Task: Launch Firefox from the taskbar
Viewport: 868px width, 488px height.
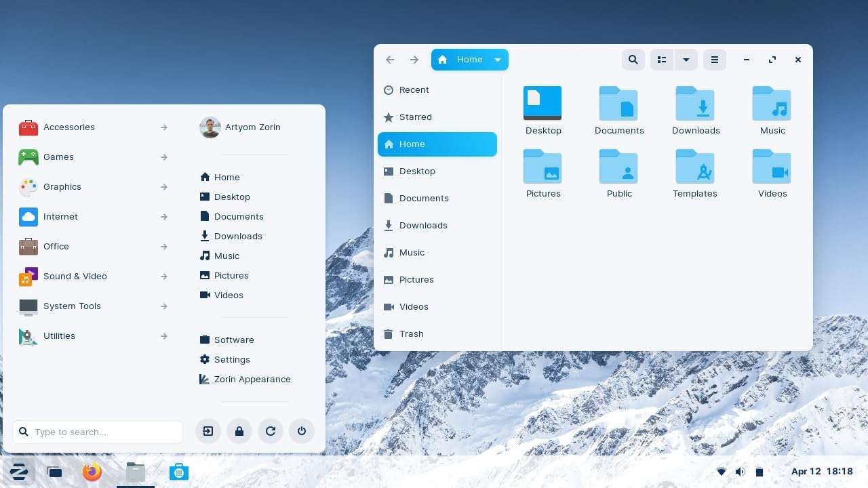Action: (x=92, y=472)
